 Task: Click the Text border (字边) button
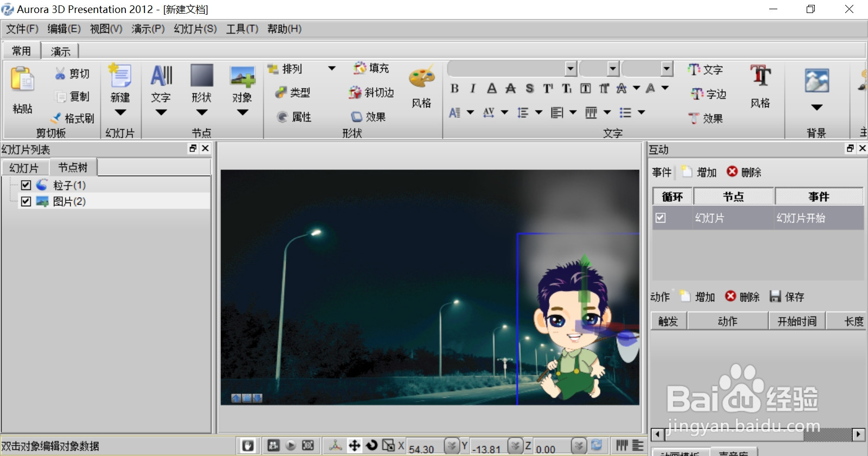click(x=708, y=94)
